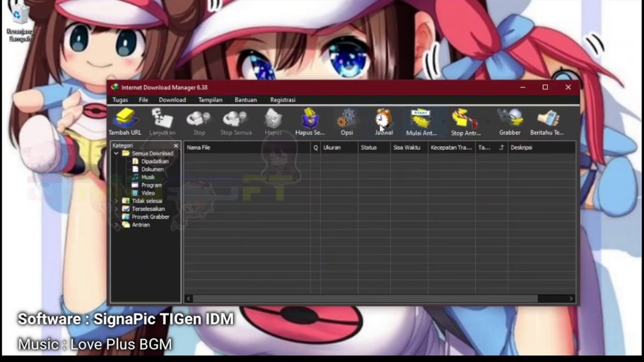The image size is (644, 362).
Task: Open the File menu
Action: coord(143,100)
